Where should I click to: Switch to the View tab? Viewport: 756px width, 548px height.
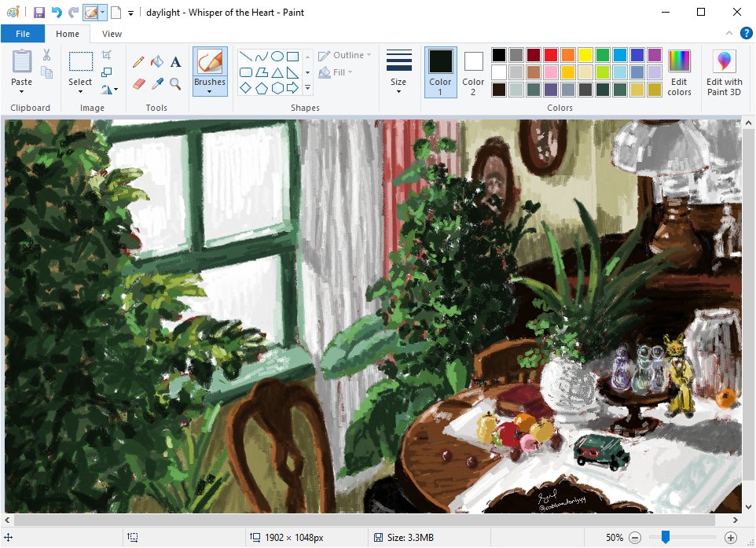coord(112,34)
